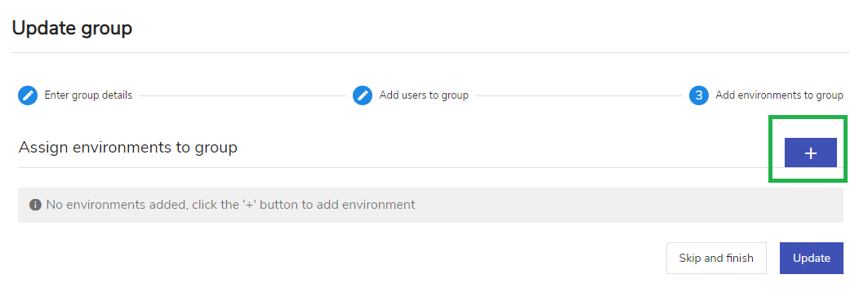The height and width of the screenshot is (301, 868).
Task: Click the stepper line between steps one and two
Action: [243, 95]
